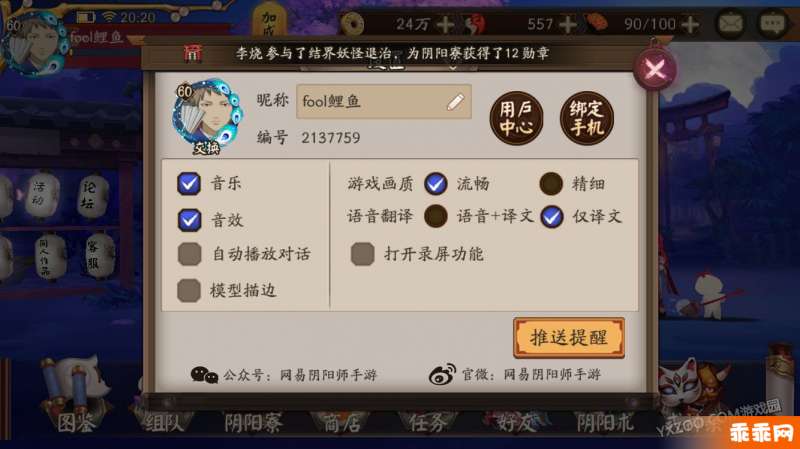Add jade with plus beside 557
The image size is (800, 449).
pyautogui.click(x=567, y=24)
